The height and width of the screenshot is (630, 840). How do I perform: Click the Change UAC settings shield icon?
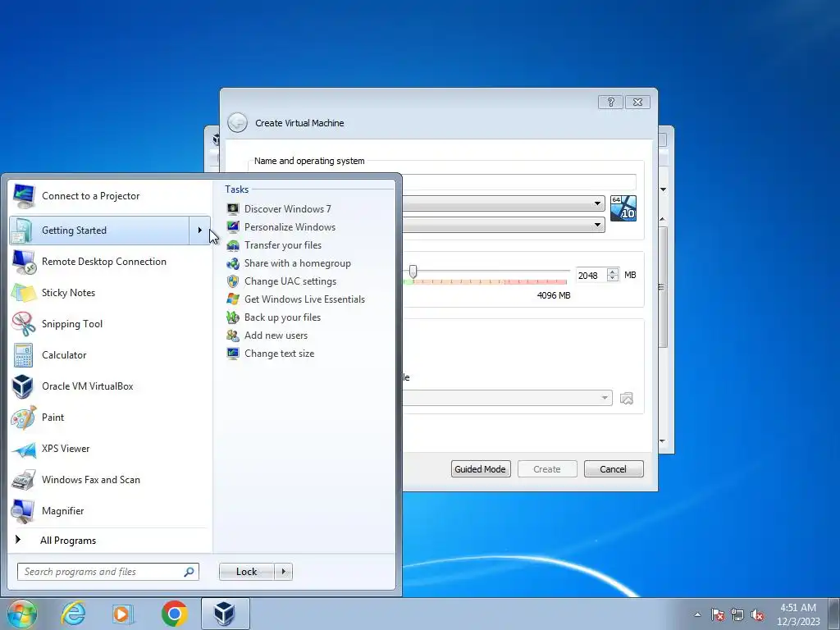click(x=232, y=281)
